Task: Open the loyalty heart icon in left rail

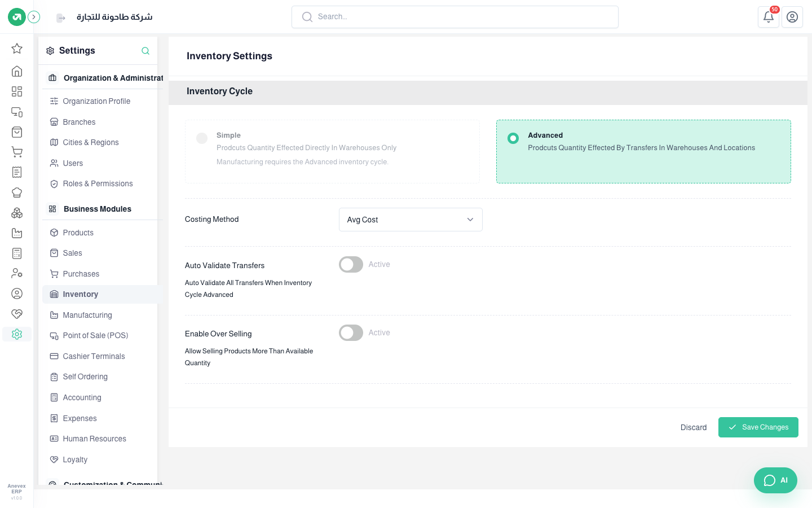Action: click(17, 314)
